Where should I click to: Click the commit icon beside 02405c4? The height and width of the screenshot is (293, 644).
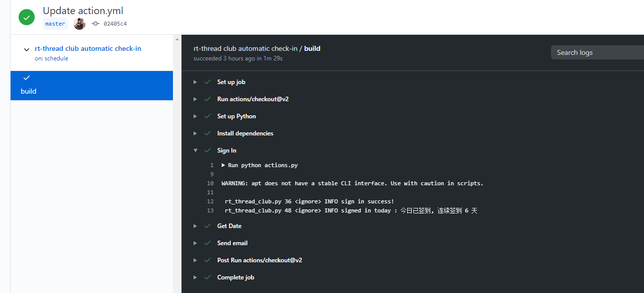pos(96,24)
